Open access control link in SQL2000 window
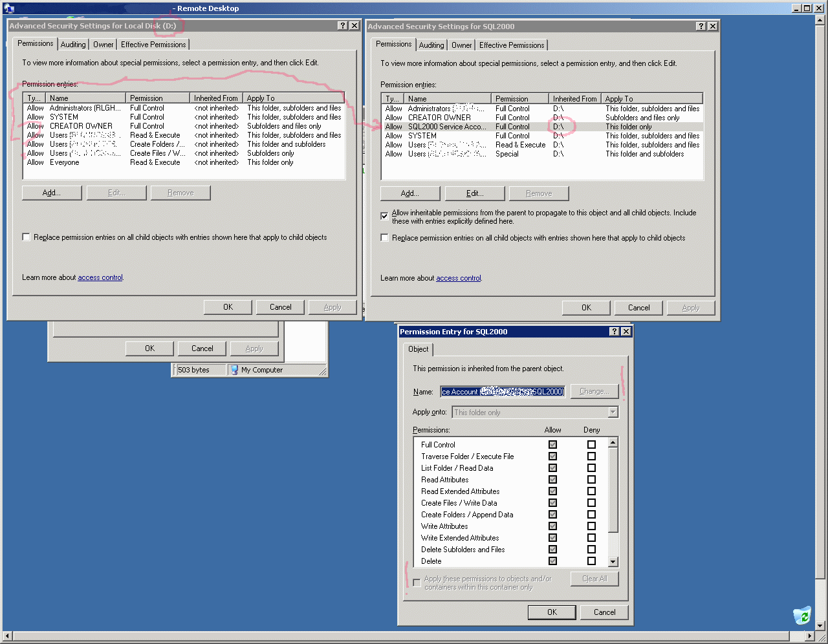The width and height of the screenshot is (828, 644). click(x=459, y=278)
